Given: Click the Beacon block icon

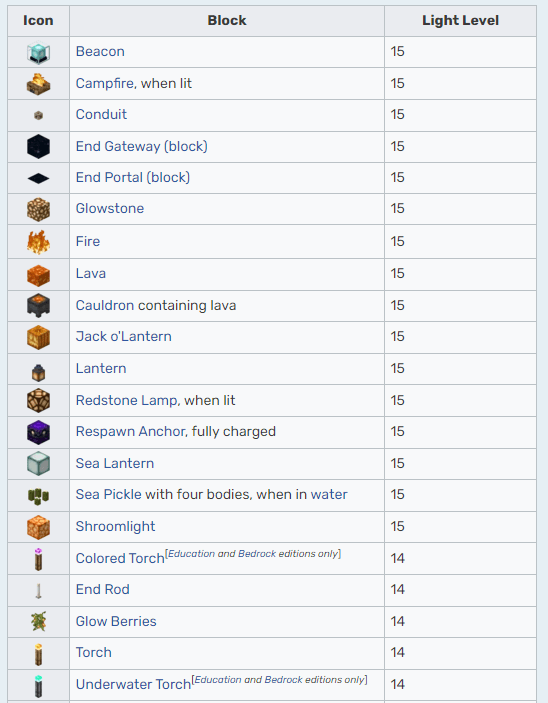Looking at the screenshot, I should click(x=38, y=52).
